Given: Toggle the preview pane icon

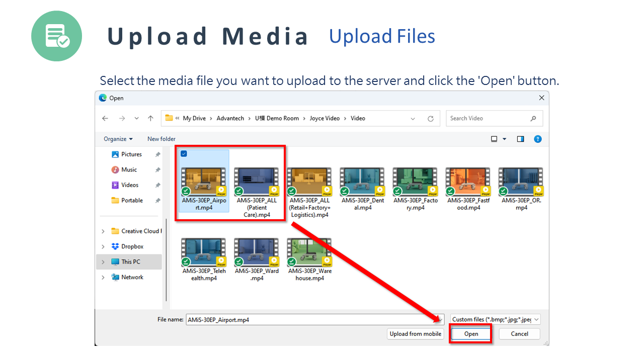Looking at the screenshot, I should [521, 139].
